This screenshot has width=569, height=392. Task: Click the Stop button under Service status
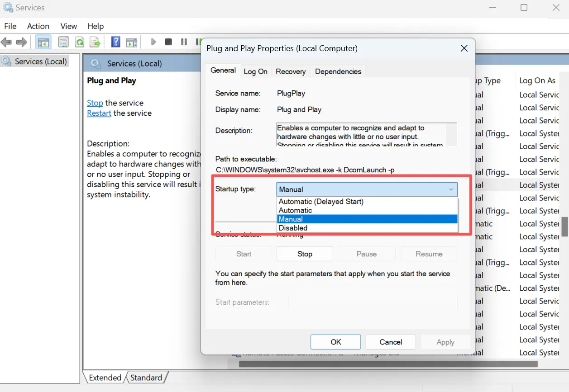[x=305, y=254]
